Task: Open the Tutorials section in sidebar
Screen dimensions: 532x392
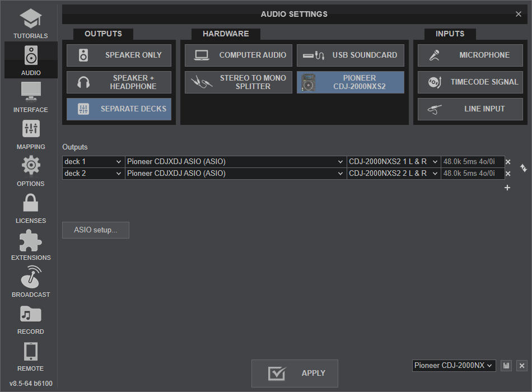Action: (31, 24)
